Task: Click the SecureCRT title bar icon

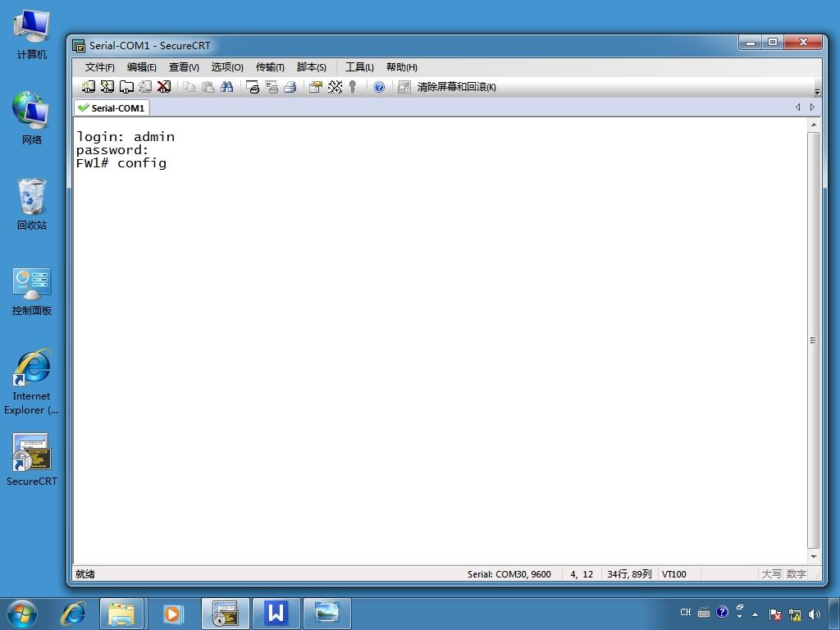Action: (x=79, y=46)
